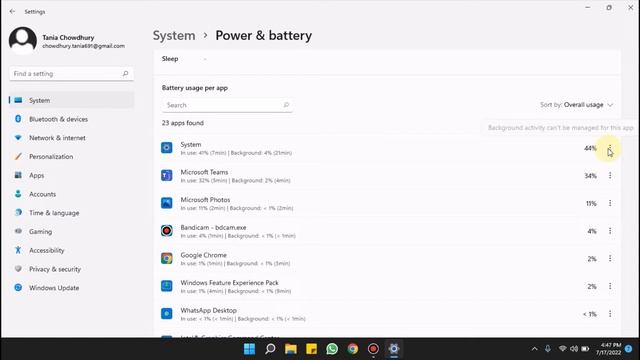Click the 'Battery usage per app' heading
Image resolution: width=640 pixels, height=360 pixels.
(195, 88)
